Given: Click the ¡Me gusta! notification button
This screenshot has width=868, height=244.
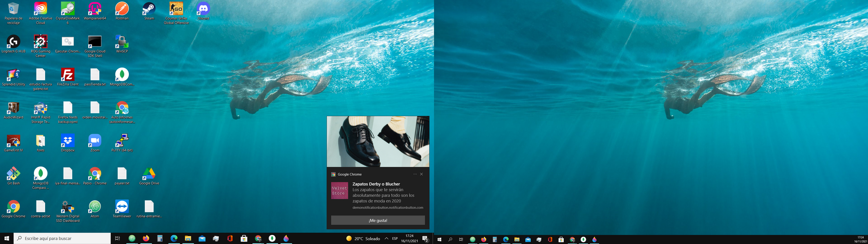Looking at the screenshot, I should pyautogui.click(x=377, y=220).
